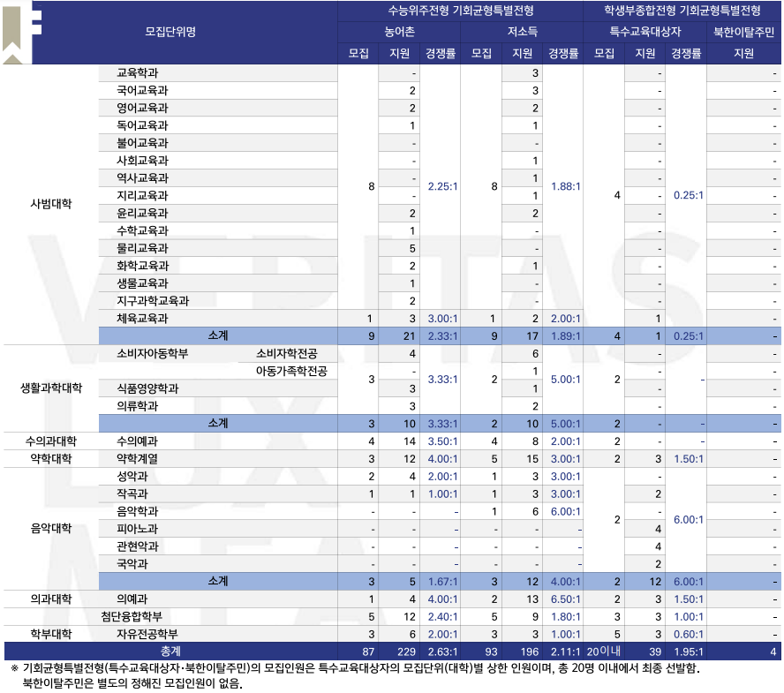Click the 1.67:1 music subtotal ratio
Image resolution: width=784 pixels, height=693 pixels.
[442, 582]
